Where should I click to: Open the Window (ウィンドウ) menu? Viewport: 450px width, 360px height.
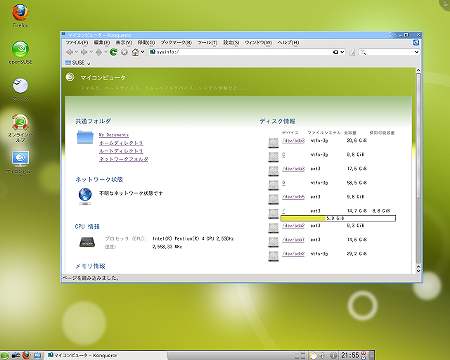pyautogui.click(x=258, y=43)
